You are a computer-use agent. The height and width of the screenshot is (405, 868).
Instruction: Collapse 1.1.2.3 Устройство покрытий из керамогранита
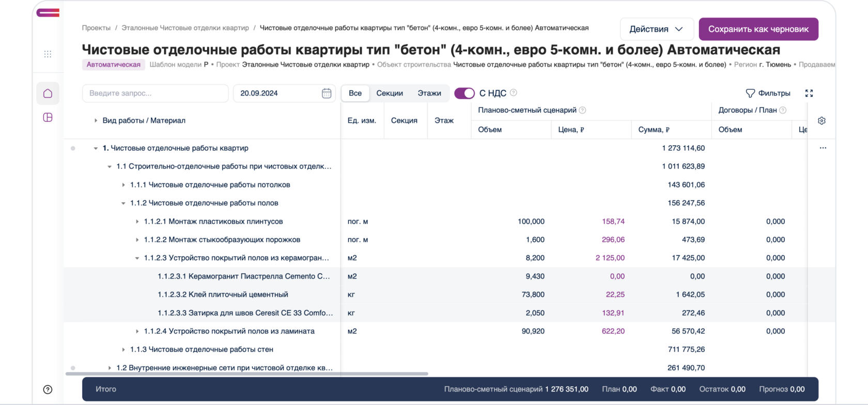[137, 258]
